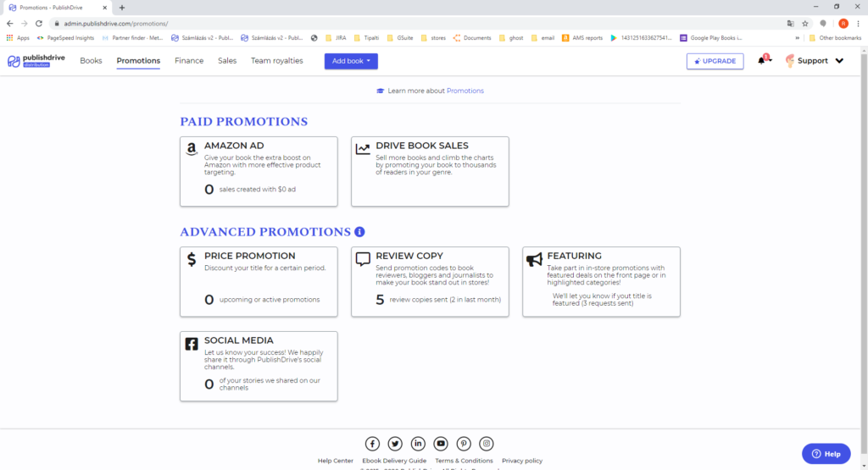
Task: Open the Help Center link
Action: pos(336,461)
